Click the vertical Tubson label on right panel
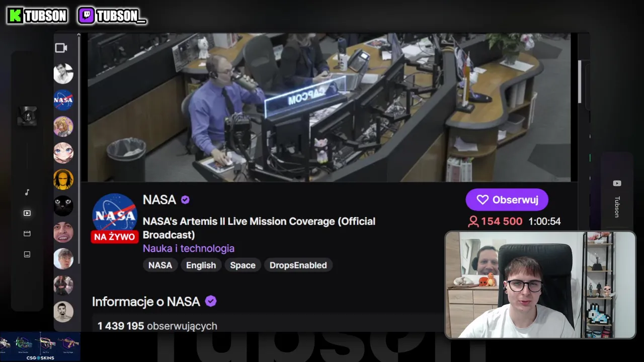644x362 pixels. 617,207
